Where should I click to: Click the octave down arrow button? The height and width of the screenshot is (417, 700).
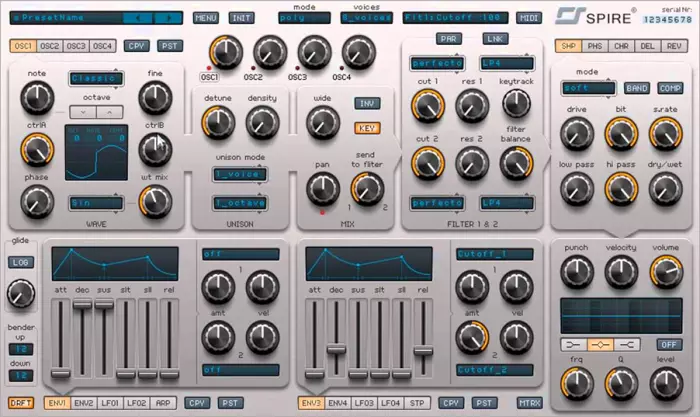click(83, 111)
